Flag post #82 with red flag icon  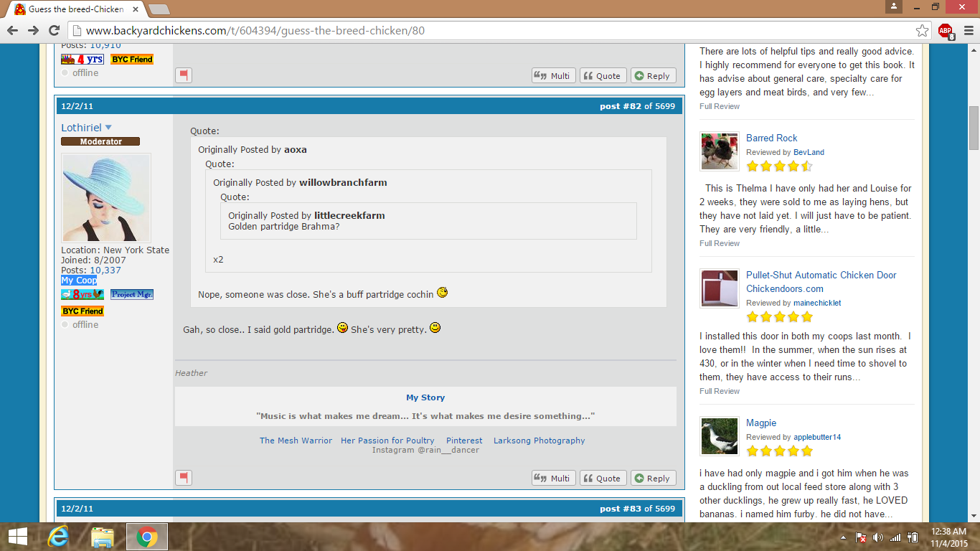point(184,478)
